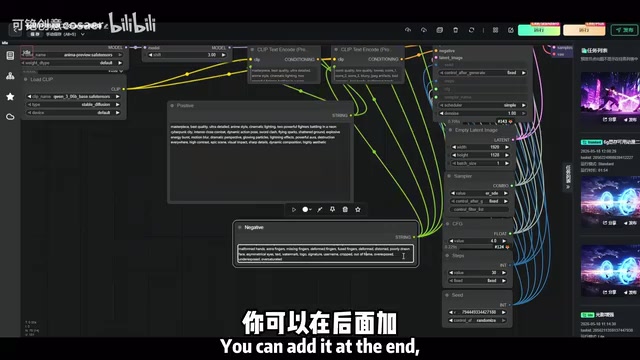Screen dimensions: 640x360
Task: Decrease the shift 3.00 value with left arrow
Action: [x=150, y=55]
